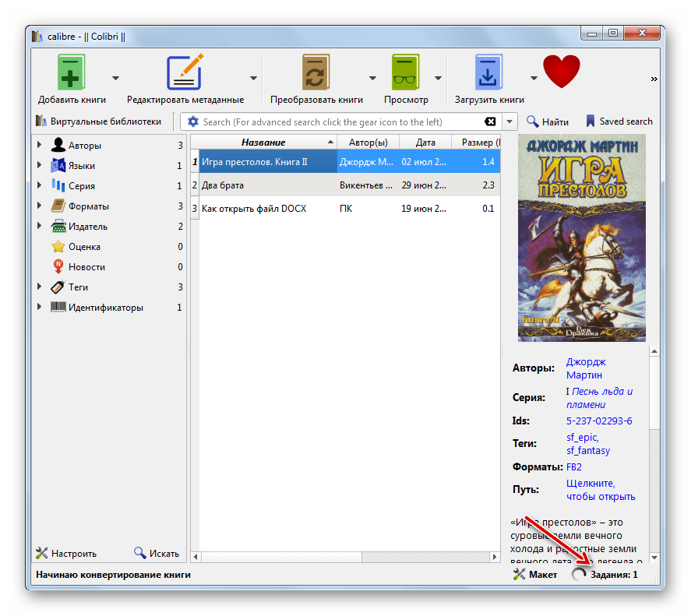Click the Игра престолов cover image

click(581, 238)
